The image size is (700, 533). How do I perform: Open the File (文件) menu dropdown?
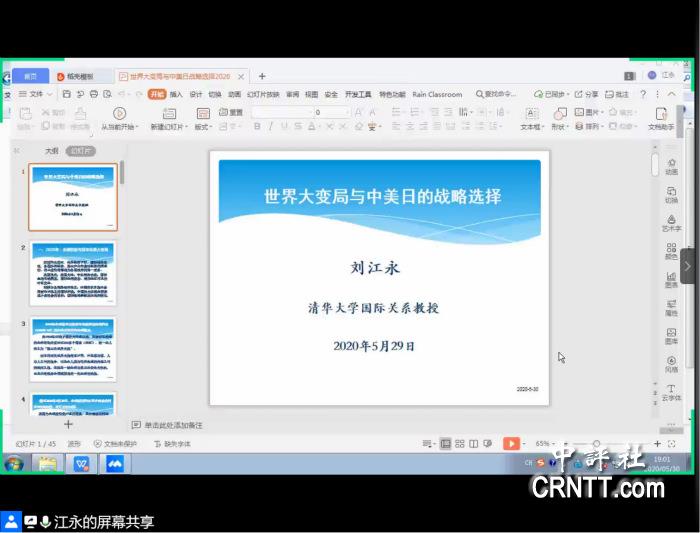(x=36, y=94)
